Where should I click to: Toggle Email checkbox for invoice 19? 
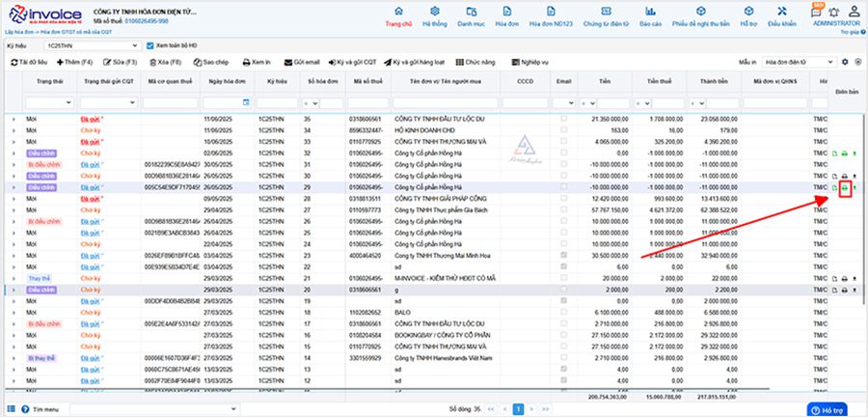point(563,301)
